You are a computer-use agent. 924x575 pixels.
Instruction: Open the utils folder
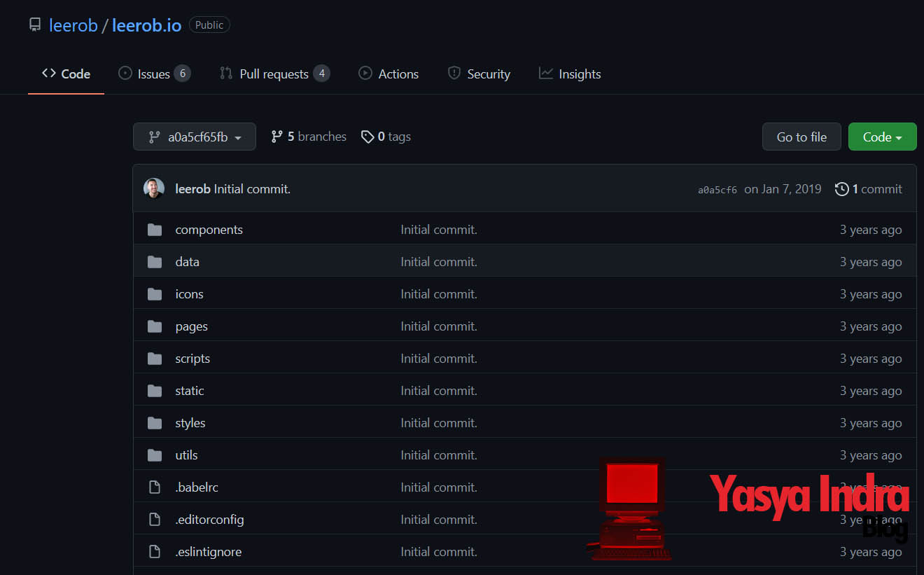coord(186,455)
